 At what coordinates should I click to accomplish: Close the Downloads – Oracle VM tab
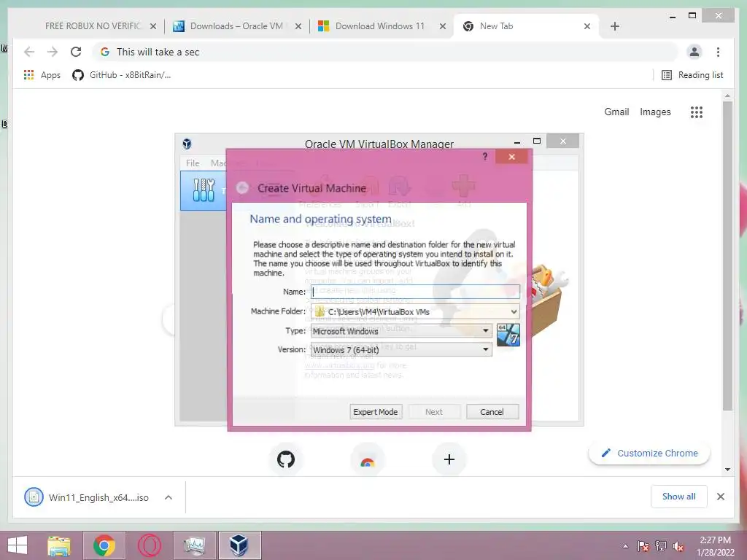pos(298,26)
